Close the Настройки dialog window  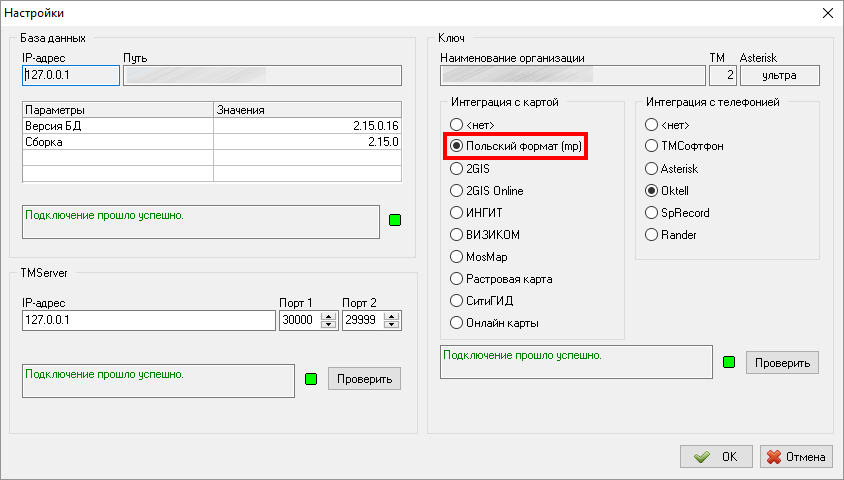[x=826, y=13]
